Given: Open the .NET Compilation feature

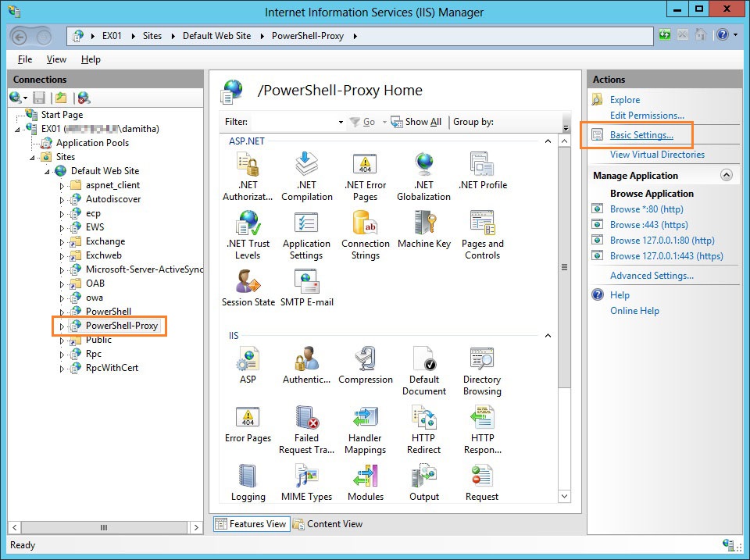Looking at the screenshot, I should (306, 176).
